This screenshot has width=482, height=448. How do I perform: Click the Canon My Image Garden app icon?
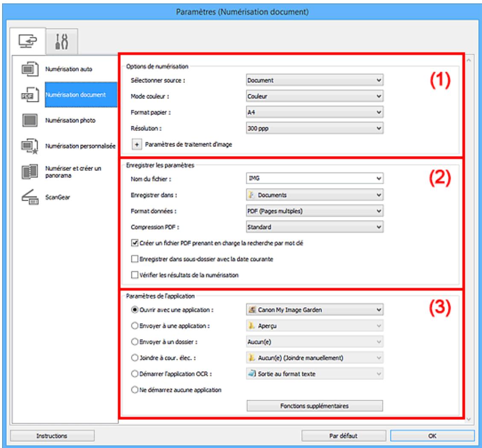coord(252,310)
